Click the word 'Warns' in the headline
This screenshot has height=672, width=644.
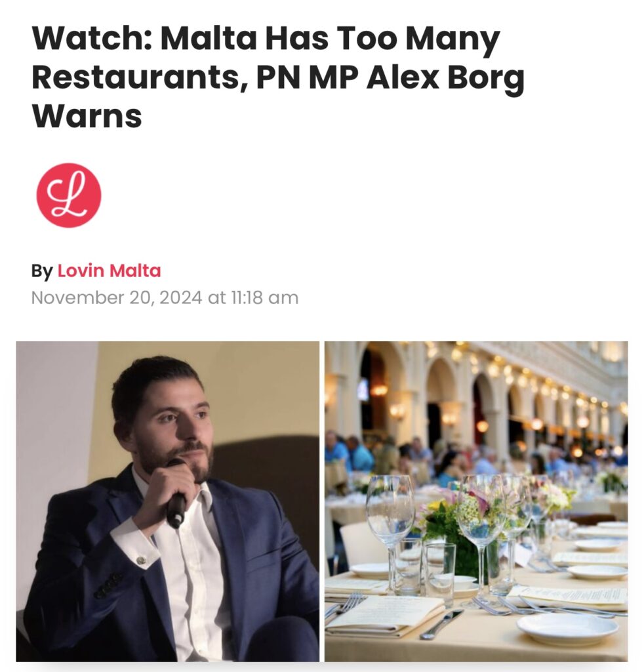(87, 116)
